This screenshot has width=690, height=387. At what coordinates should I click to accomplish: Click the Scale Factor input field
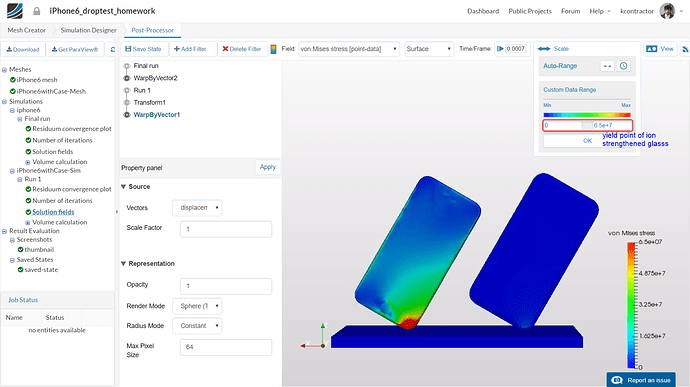[x=226, y=229]
